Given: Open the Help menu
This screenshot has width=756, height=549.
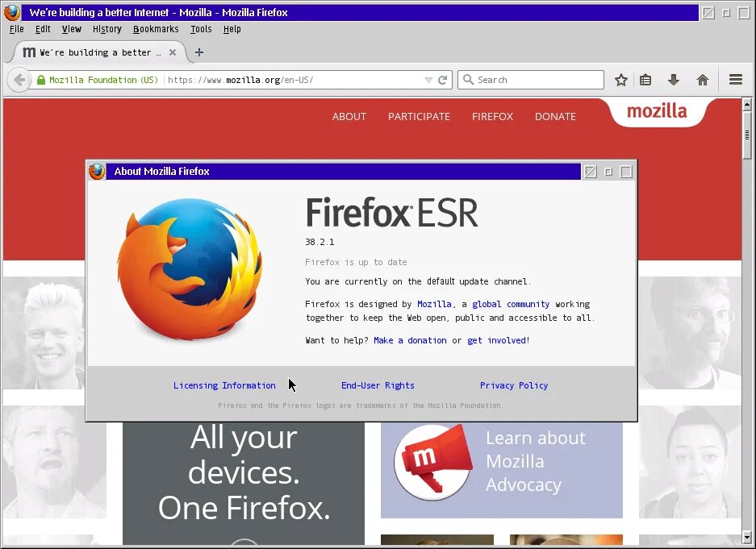Looking at the screenshot, I should [232, 29].
